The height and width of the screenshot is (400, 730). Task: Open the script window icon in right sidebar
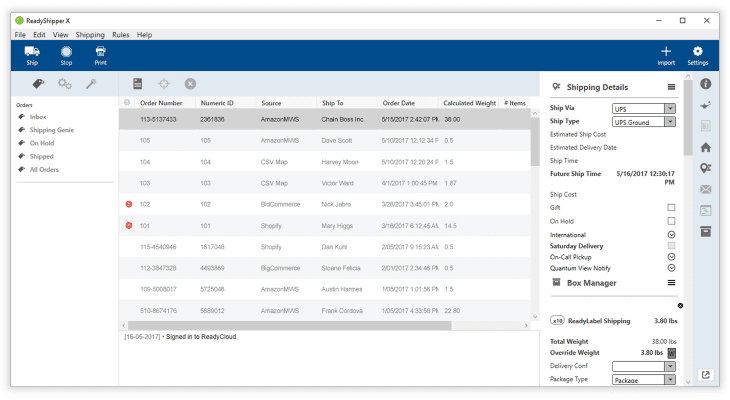coord(706,210)
